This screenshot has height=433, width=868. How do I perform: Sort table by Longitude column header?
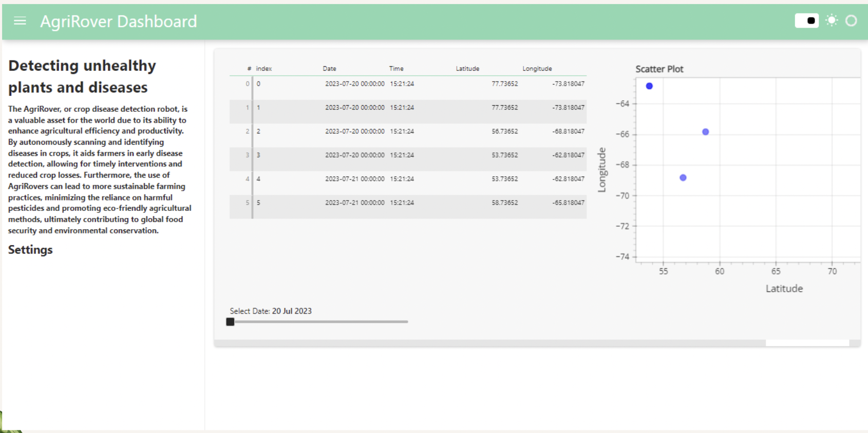(x=537, y=69)
